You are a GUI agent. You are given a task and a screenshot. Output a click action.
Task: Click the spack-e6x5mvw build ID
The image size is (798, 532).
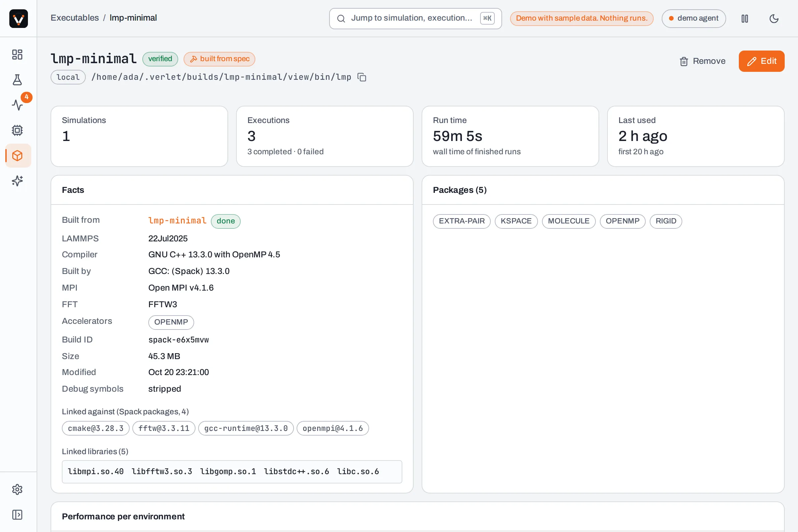[179, 340]
